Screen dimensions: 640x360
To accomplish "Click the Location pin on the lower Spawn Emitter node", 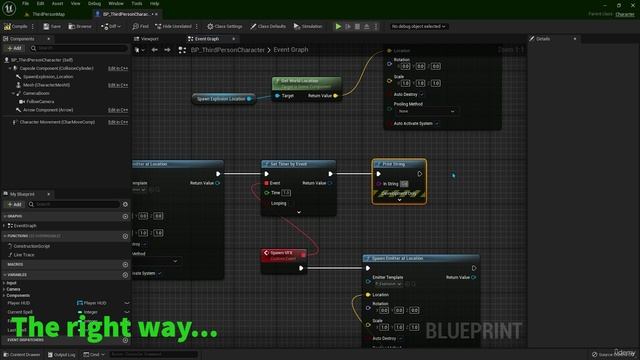I will tap(368, 295).
